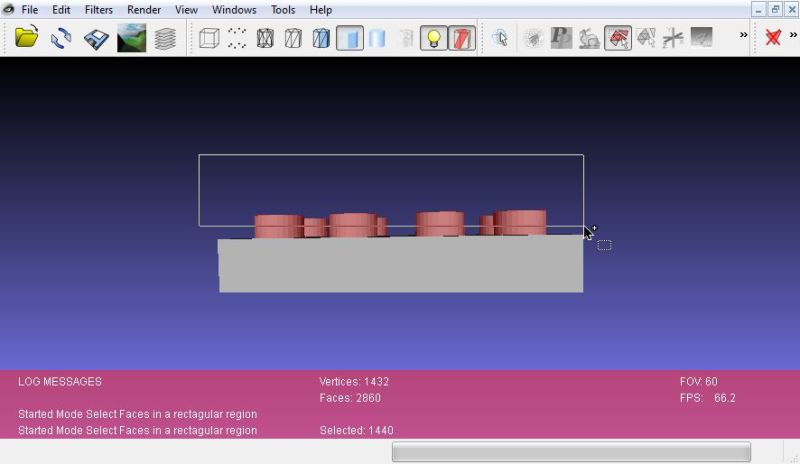This screenshot has width=800, height=464.
Task: Open the Layers dialog stack icon
Action: (x=165, y=38)
